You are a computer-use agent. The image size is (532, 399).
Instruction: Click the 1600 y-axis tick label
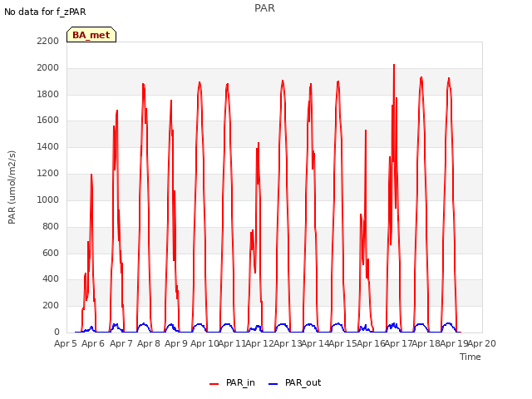click(48, 120)
